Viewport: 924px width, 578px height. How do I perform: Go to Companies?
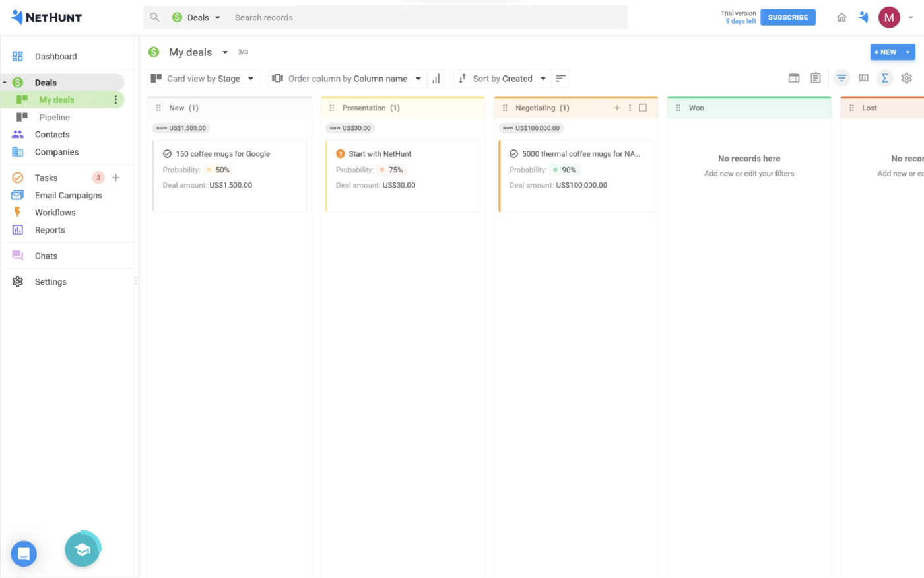(57, 152)
